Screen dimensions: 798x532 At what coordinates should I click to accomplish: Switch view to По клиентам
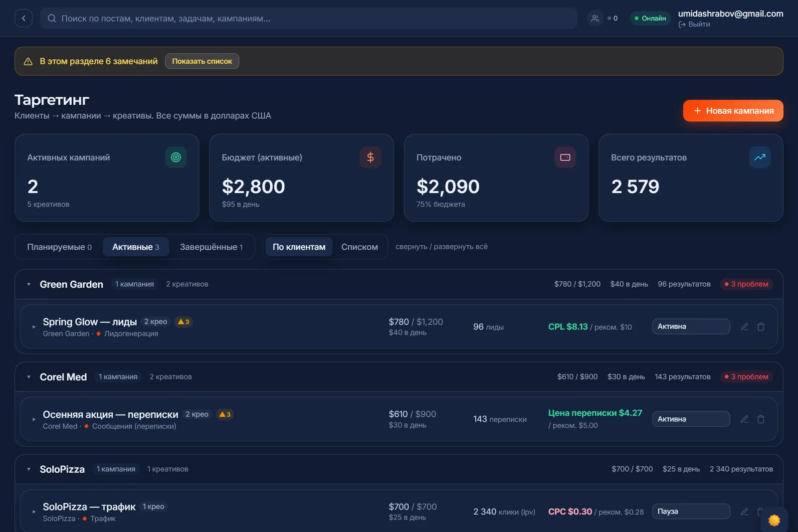click(299, 247)
